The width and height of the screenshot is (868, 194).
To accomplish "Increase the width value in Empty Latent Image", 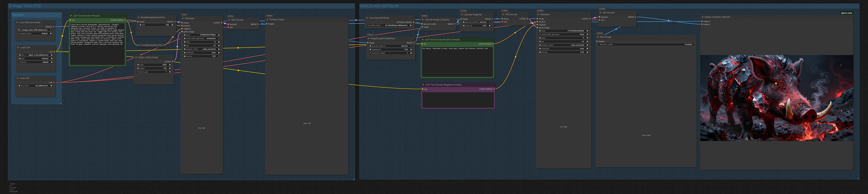I will pos(170,65).
